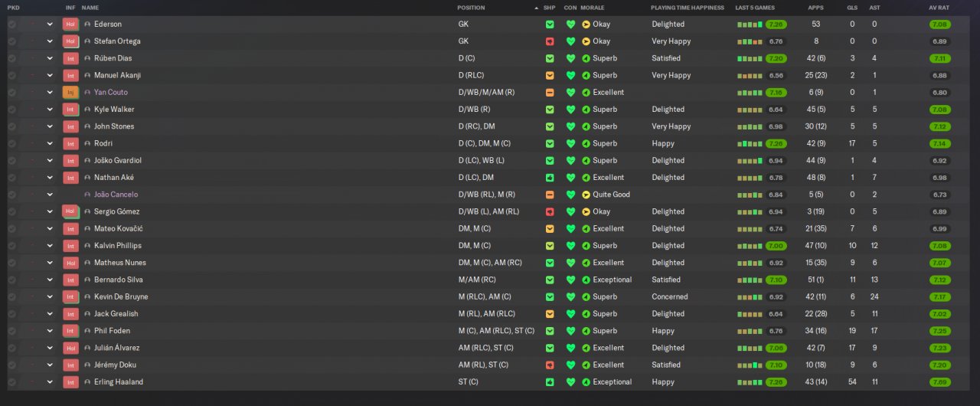The image size is (980, 406).
Task: Click the person icon beside Mateo Kovačić
Action: [87, 228]
